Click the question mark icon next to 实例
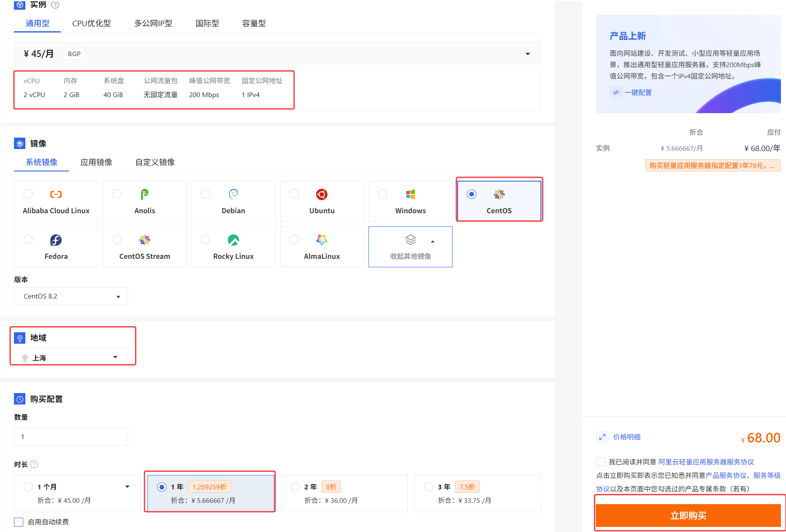 click(x=55, y=5)
